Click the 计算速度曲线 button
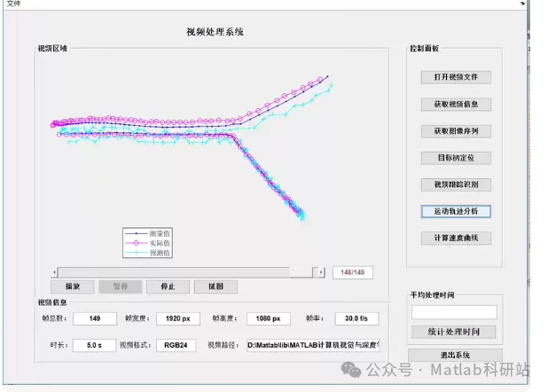This screenshot has width=548, height=392. tap(456, 239)
